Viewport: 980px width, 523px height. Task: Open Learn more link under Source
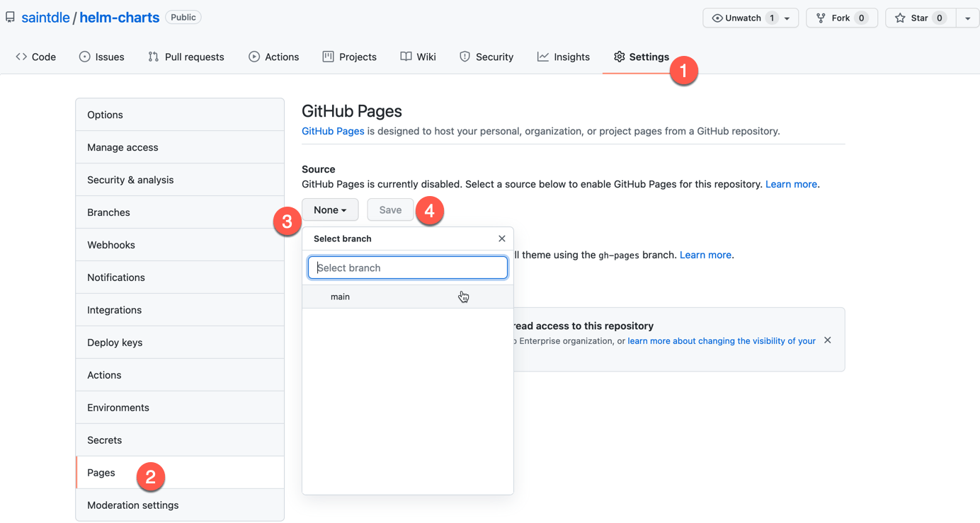pos(791,184)
